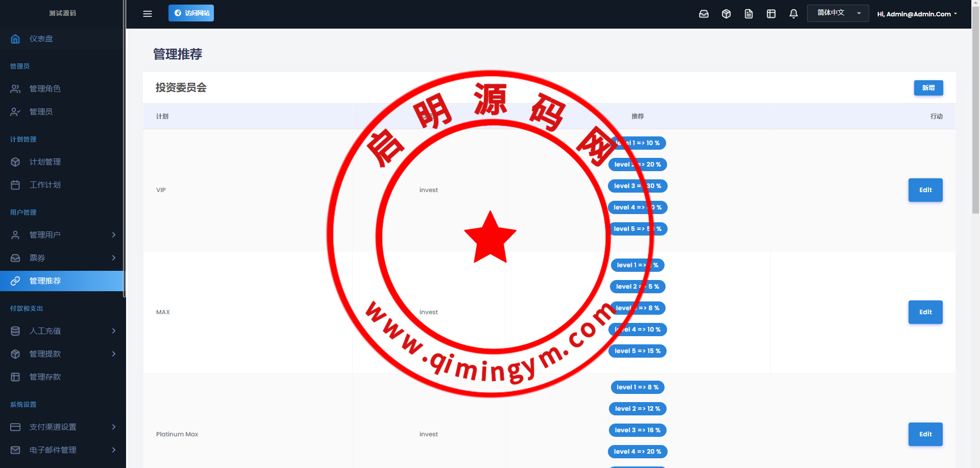Click the 仪表盘 home icon in sidebar
Viewport: 980px width, 468px height.
tap(15, 39)
